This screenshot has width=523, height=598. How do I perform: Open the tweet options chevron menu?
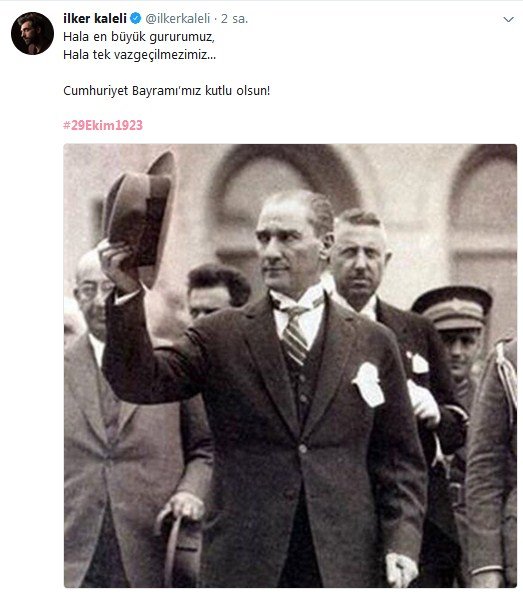click(x=508, y=19)
